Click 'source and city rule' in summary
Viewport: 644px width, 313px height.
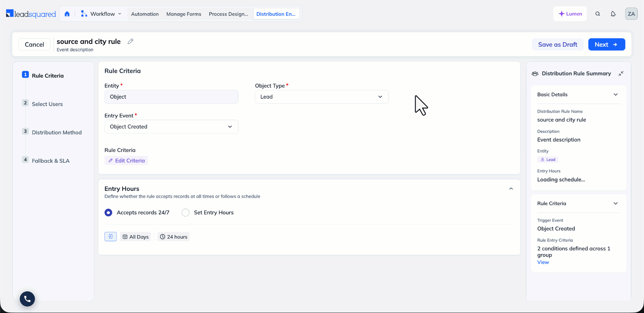(x=561, y=120)
